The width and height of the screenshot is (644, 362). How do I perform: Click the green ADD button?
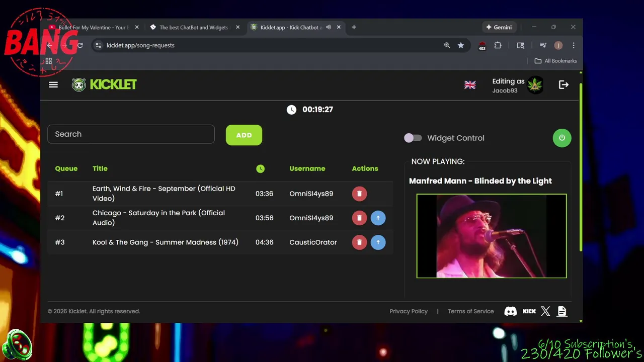(244, 135)
